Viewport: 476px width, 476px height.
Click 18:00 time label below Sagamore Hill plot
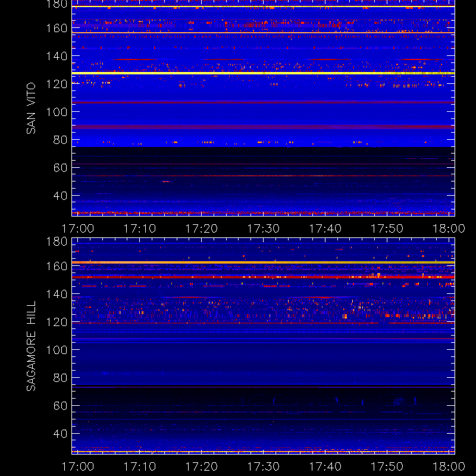click(x=449, y=466)
